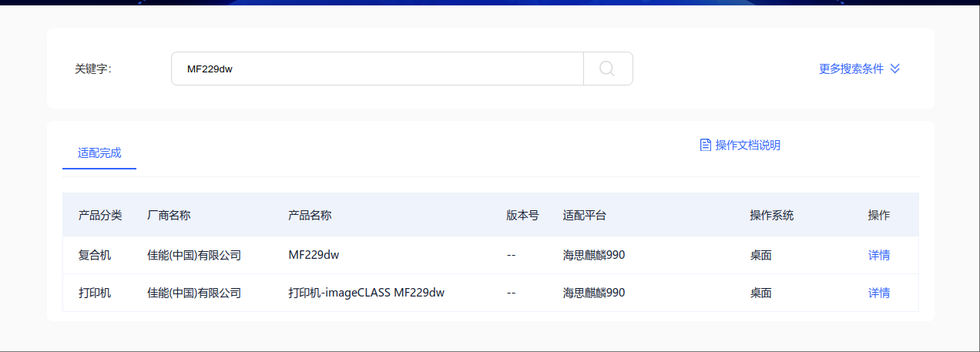Viewport: 980px width, 352px height.
Task: Select the 适配完成 tab
Action: (x=99, y=153)
